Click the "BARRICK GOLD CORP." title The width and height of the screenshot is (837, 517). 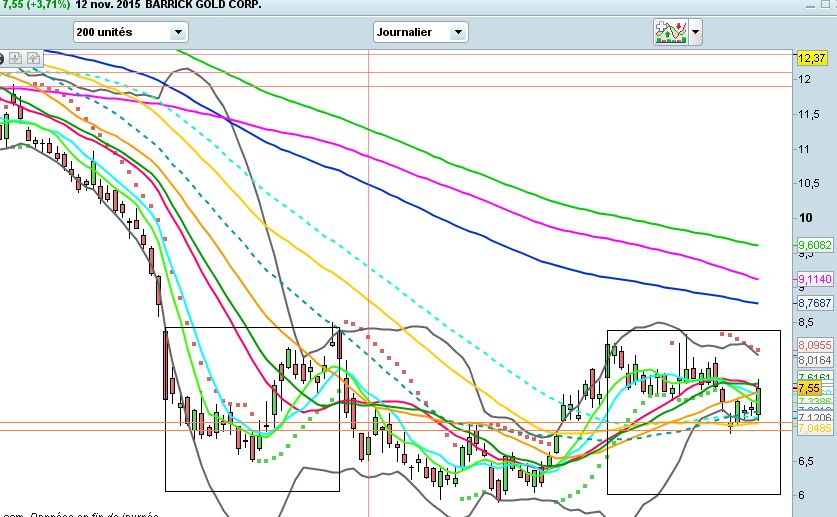pyautogui.click(x=205, y=5)
